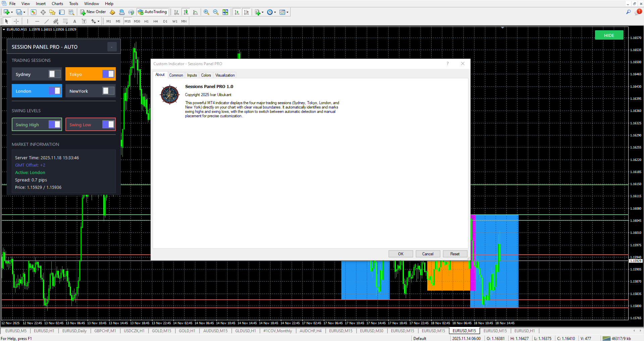Click the green HIDE button
Viewport: 644px width, 341px height.
click(x=609, y=35)
